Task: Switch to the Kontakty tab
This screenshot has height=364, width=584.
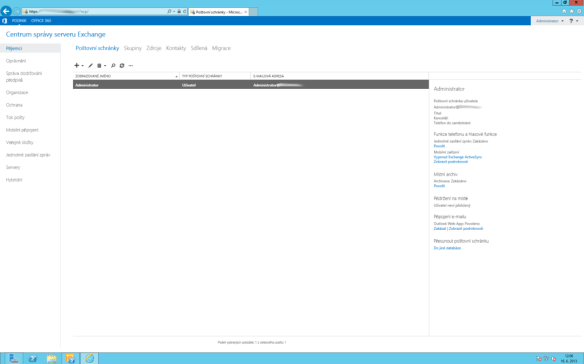Action: click(x=176, y=48)
